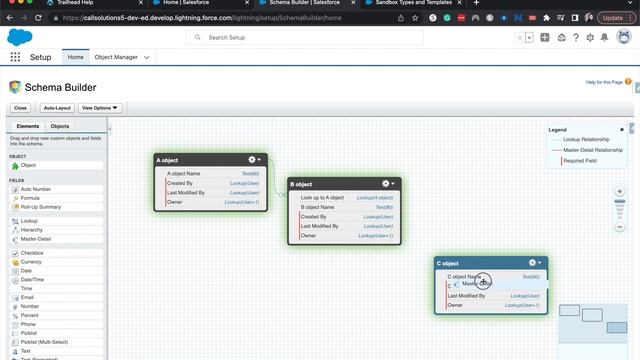The image size is (640, 360).
Task: Switch to Sandbox Types and Templates tab
Action: (x=412, y=3)
